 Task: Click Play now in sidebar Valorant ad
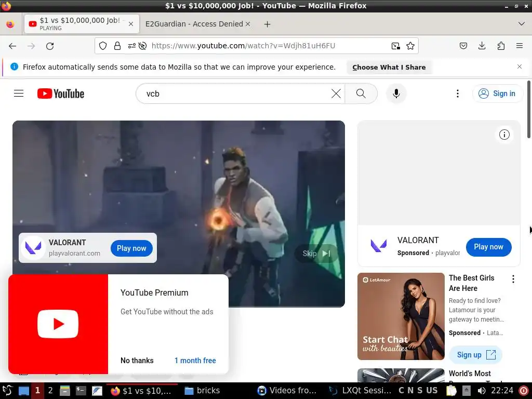pyautogui.click(x=488, y=247)
